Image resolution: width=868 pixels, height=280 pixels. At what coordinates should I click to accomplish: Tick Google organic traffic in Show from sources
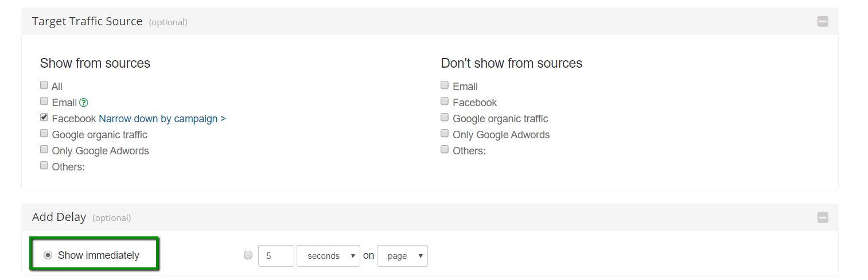click(x=44, y=134)
